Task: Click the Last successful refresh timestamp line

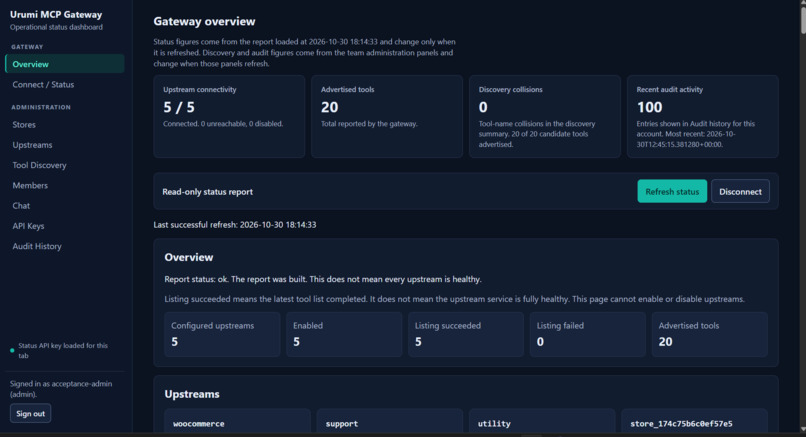Action: pos(235,225)
